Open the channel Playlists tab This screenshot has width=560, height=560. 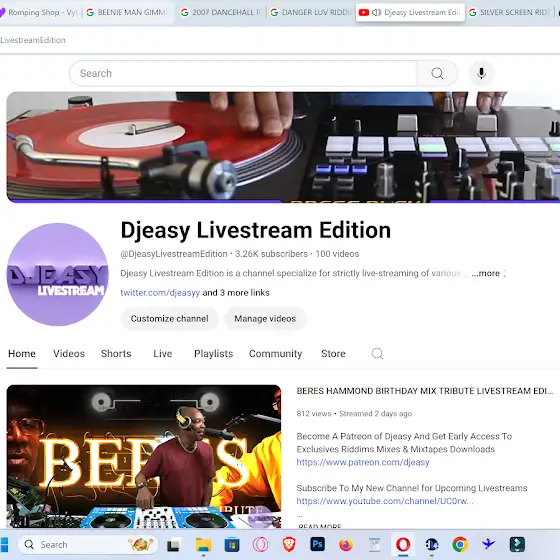(x=213, y=354)
